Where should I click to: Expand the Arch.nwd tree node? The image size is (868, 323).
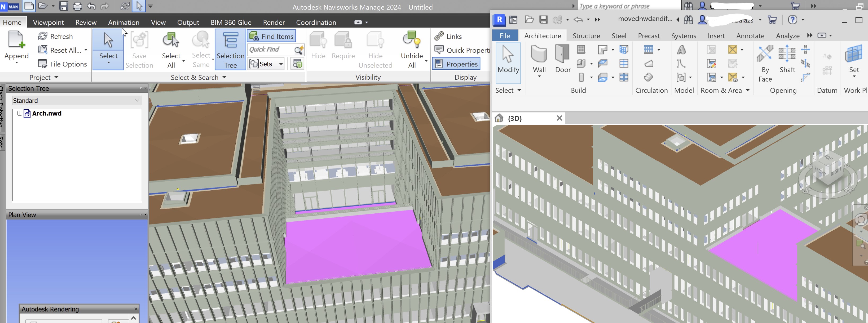(20, 113)
